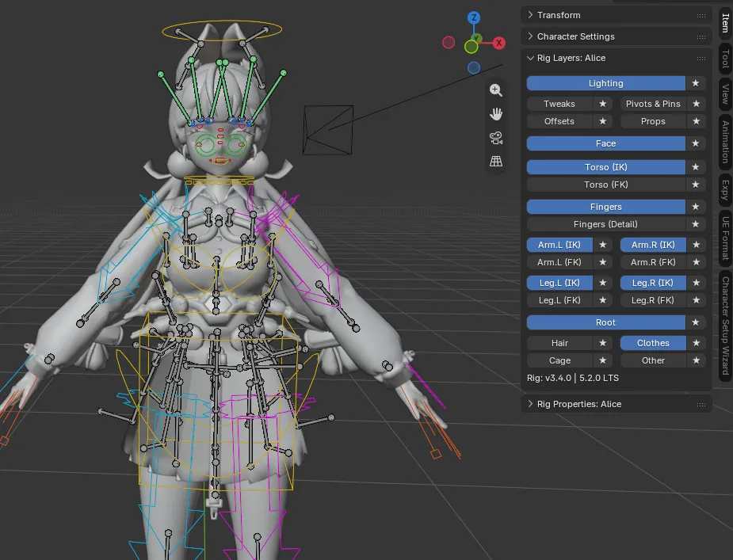Open Character Setup Wizard tab
The image size is (733, 560).
click(726, 326)
